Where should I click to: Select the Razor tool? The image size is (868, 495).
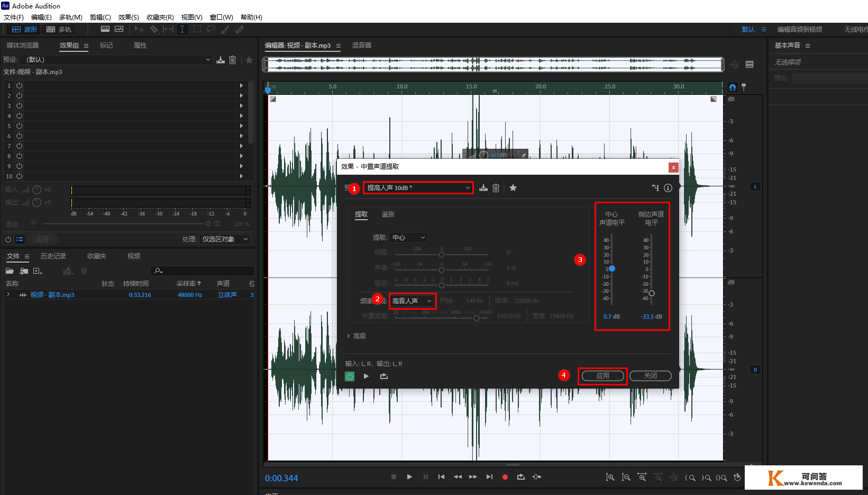click(154, 29)
